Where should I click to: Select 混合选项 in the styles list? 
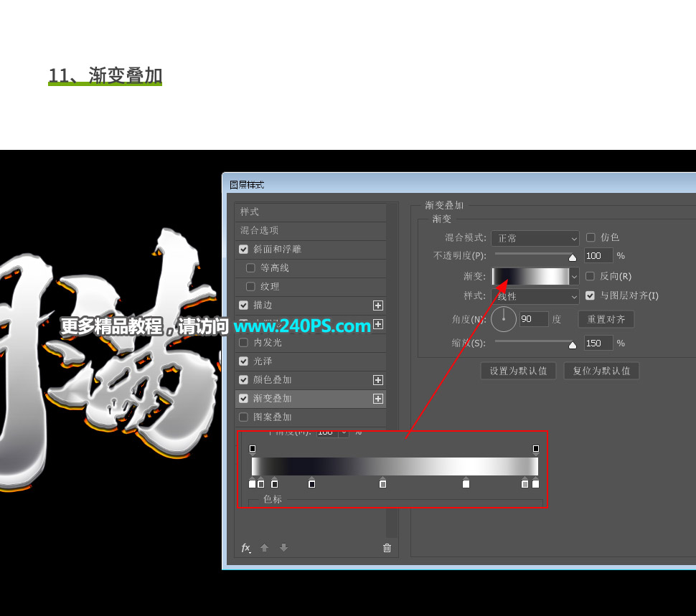(260, 230)
